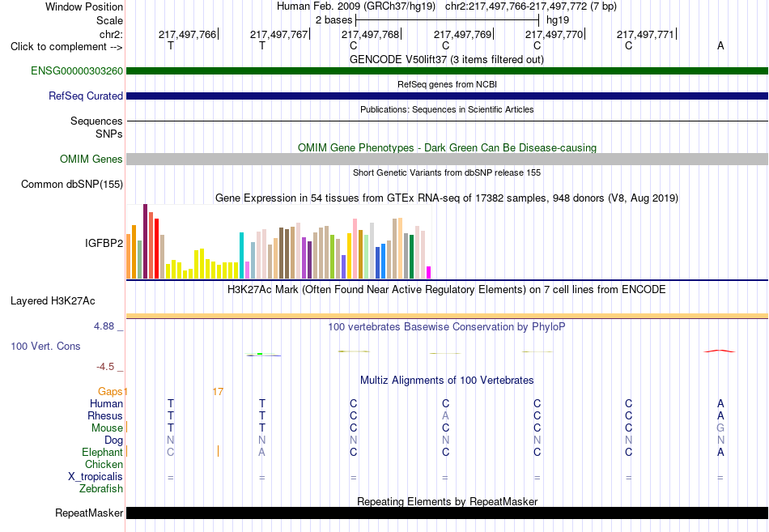The height and width of the screenshot is (532, 769).
Task: Click 'Publications: Sequences in Scientific Articles' title
Action: pyautogui.click(x=447, y=109)
